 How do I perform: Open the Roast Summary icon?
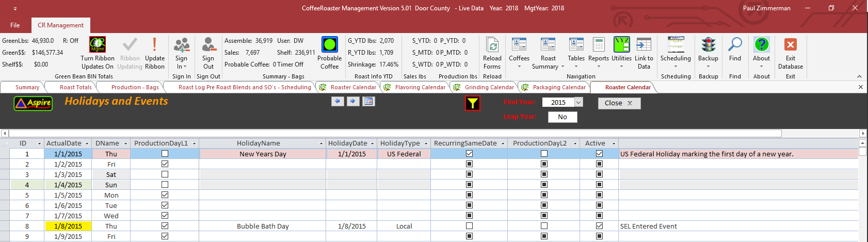point(548,44)
